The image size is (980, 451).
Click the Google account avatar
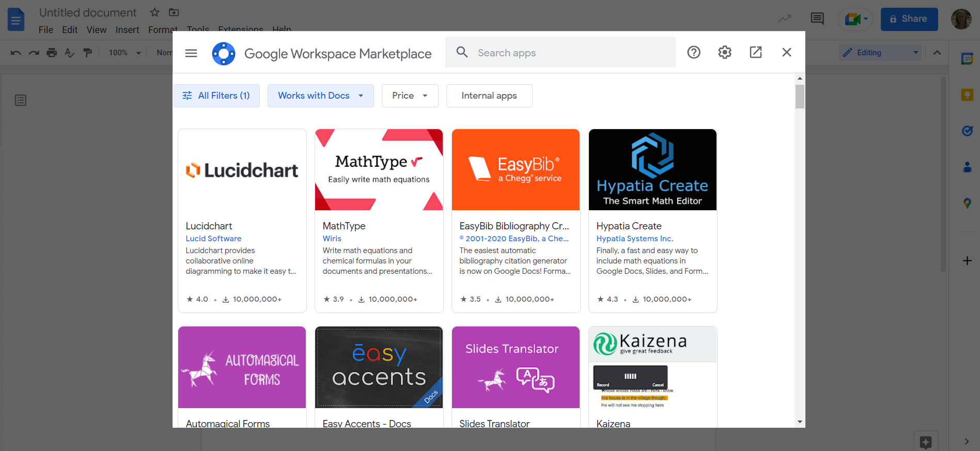[961, 19]
